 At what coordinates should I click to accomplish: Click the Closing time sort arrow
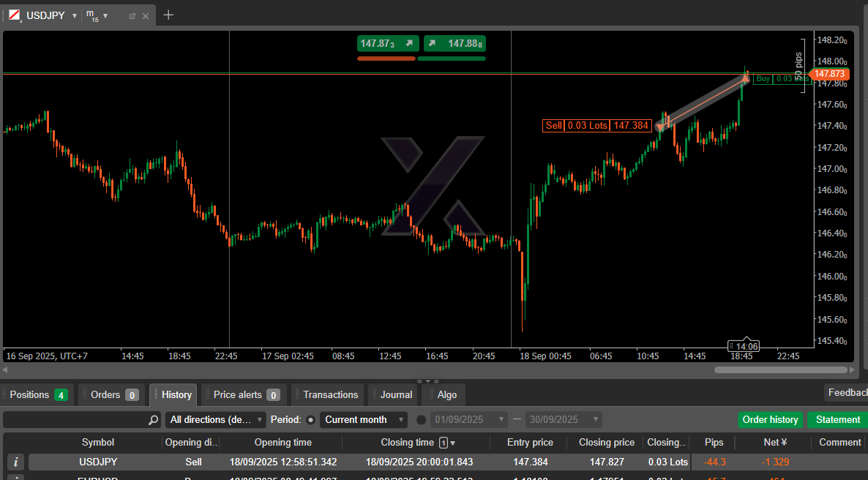[453, 443]
